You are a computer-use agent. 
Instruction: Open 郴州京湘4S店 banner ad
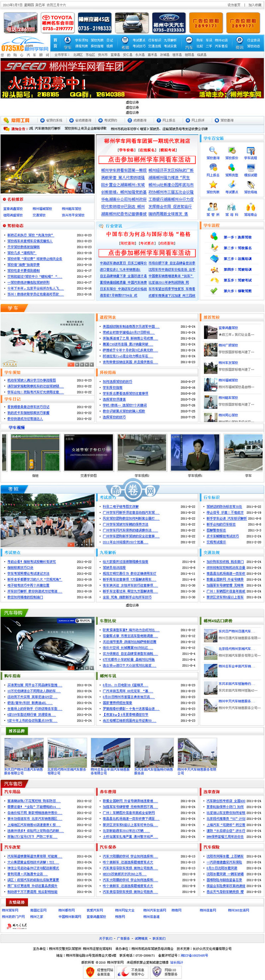tap(94, 23)
